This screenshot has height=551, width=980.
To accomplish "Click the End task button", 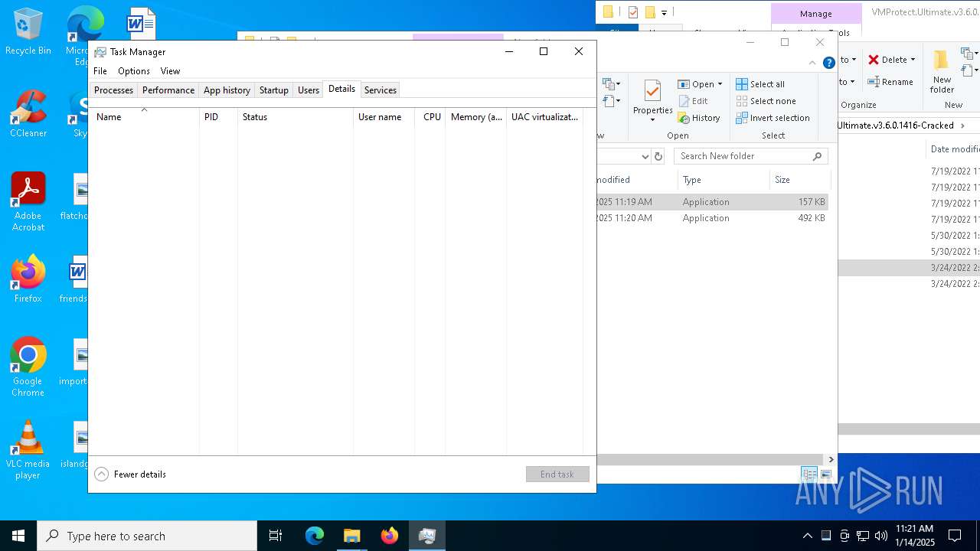I will pyautogui.click(x=557, y=474).
